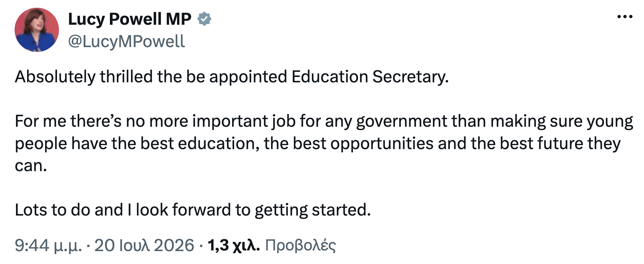Click the 1,3 χιλ. view count

click(x=234, y=245)
